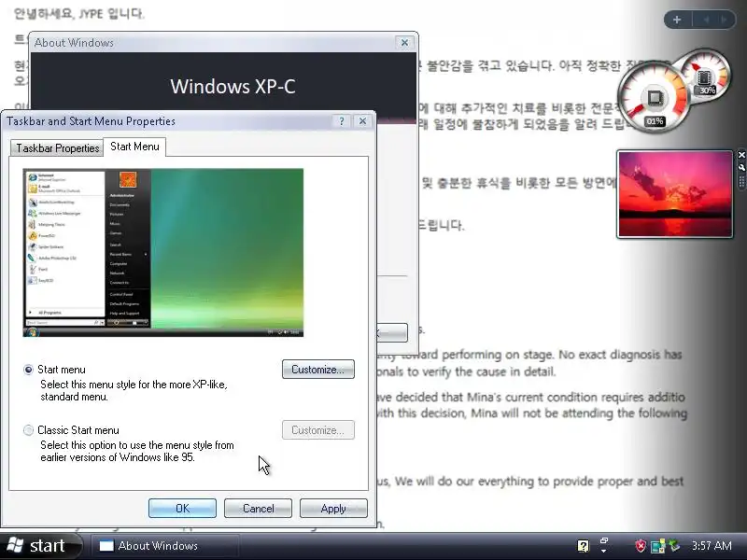This screenshot has width=747, height=560.
Task: Close the About Windows dialog
Action: tap(404, 43)
